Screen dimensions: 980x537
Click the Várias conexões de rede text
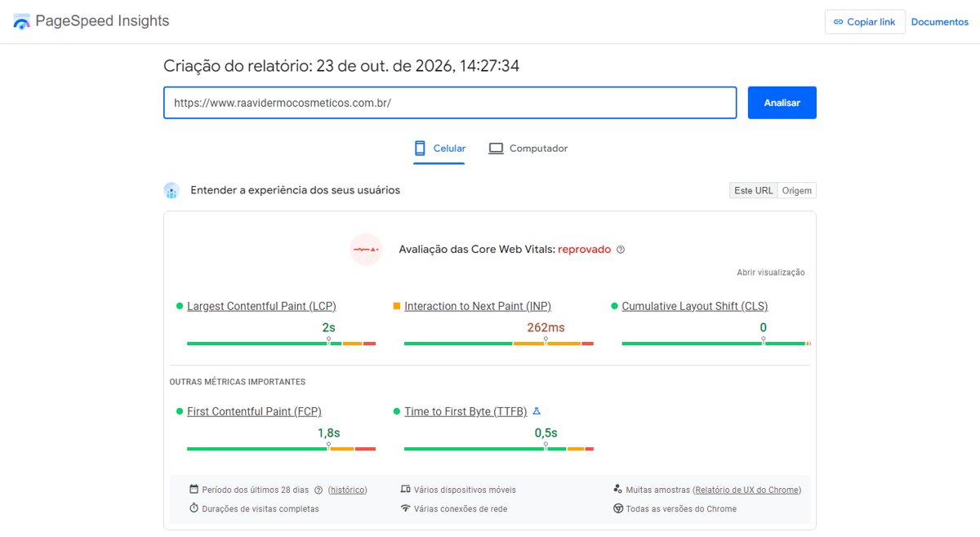(461, 508)
